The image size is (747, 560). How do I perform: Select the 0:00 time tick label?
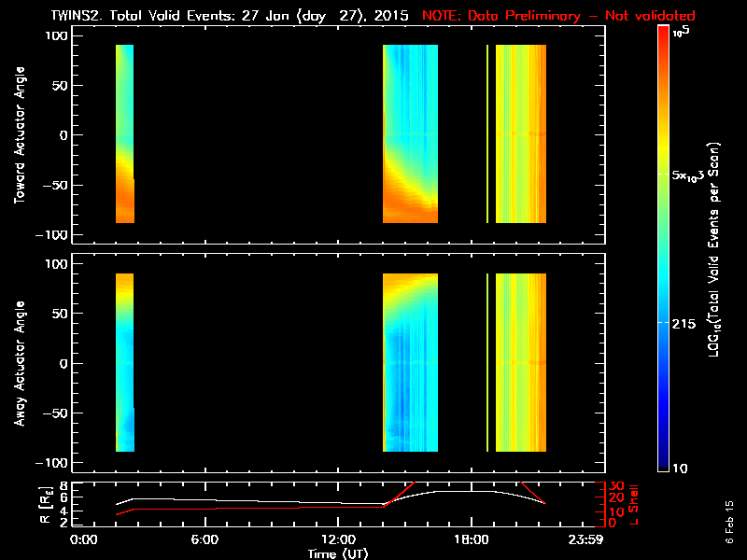(84, 539)
